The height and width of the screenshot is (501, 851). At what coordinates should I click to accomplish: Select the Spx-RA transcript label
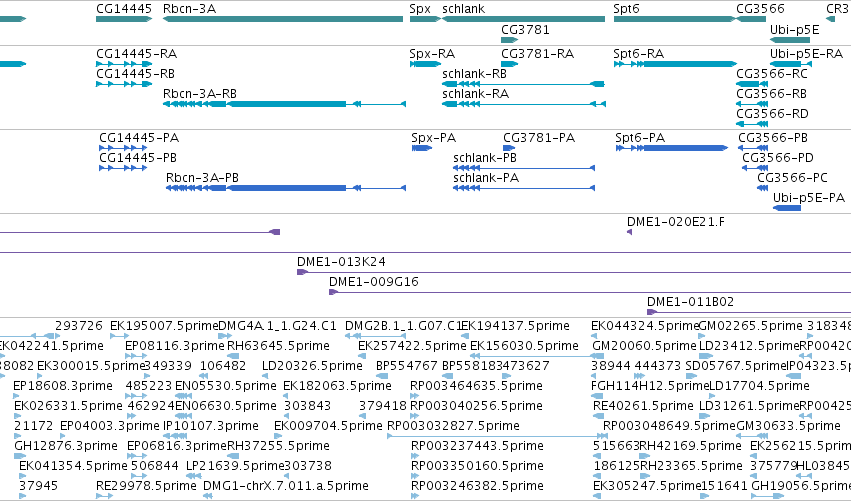coord(432,54)
